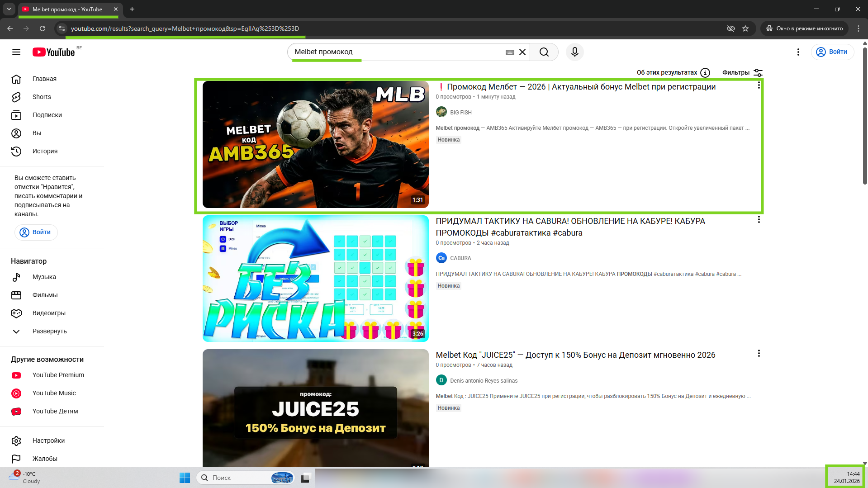Play the 'БЕЗ РИСКА' video thumbnail
This screenshot has height=488, width=868.
click(x=316, y=278)
